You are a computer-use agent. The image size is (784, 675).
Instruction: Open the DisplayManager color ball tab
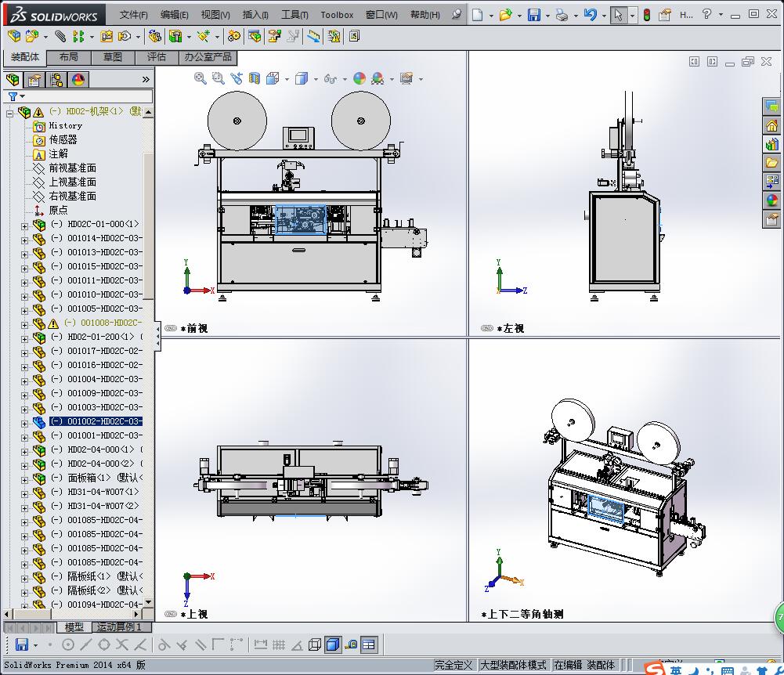[78, 80]
